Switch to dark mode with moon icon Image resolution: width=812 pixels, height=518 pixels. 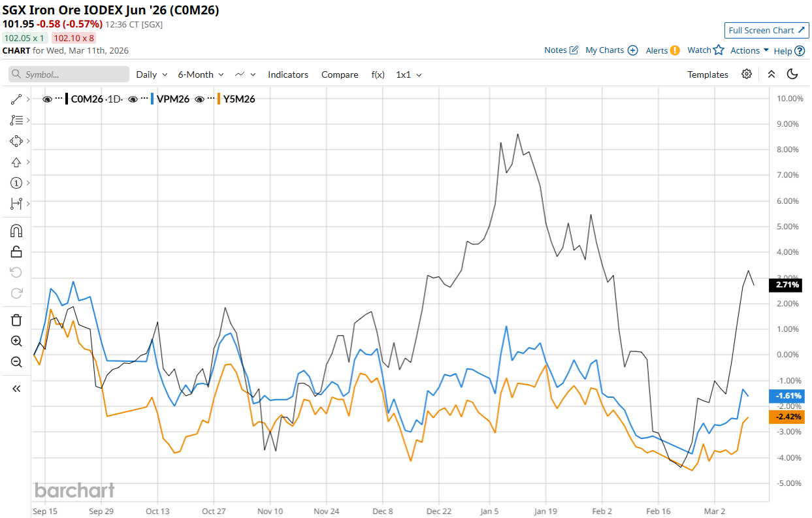[792, 74]
